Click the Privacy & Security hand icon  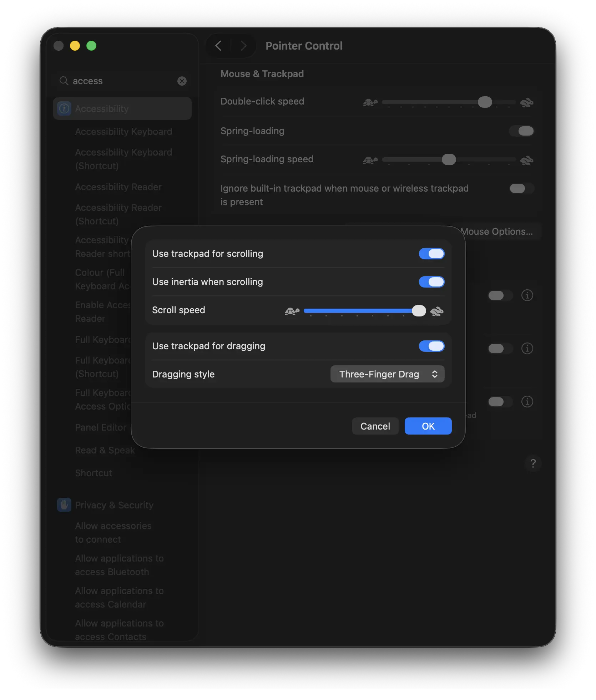coord(64,505)
